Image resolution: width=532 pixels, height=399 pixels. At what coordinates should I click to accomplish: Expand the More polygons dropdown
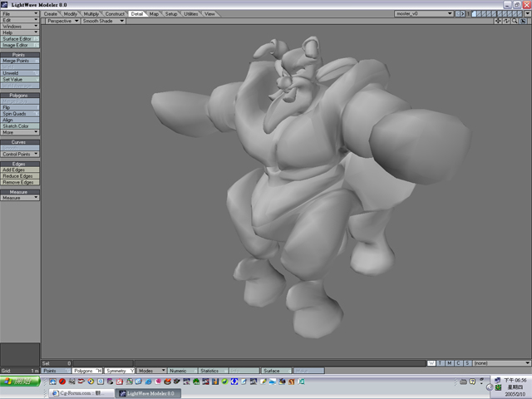coord(20,132)
